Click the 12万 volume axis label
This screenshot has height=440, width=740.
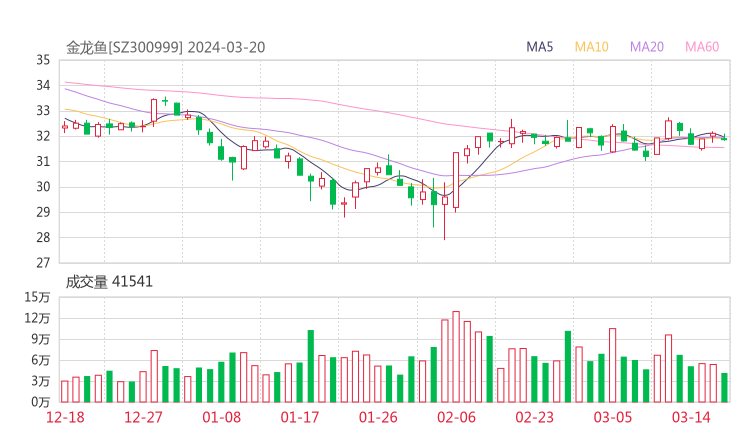[37, 318]
